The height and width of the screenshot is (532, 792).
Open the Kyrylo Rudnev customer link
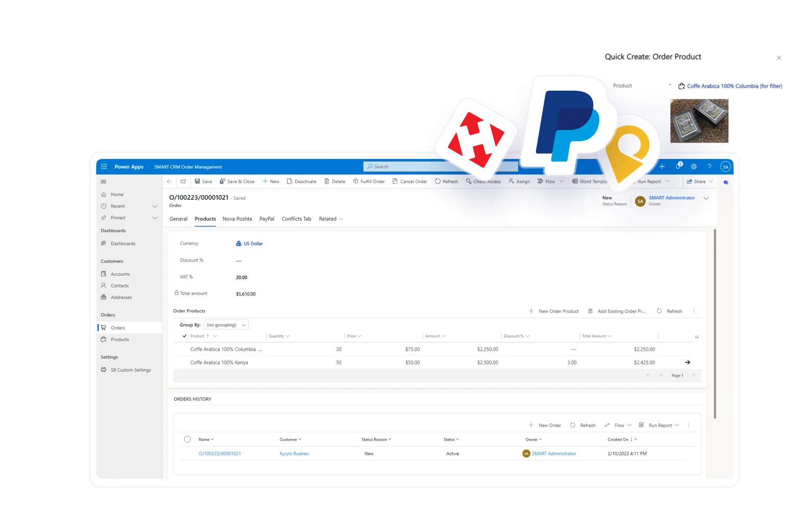pyautogui.click(x=294, y=454)
